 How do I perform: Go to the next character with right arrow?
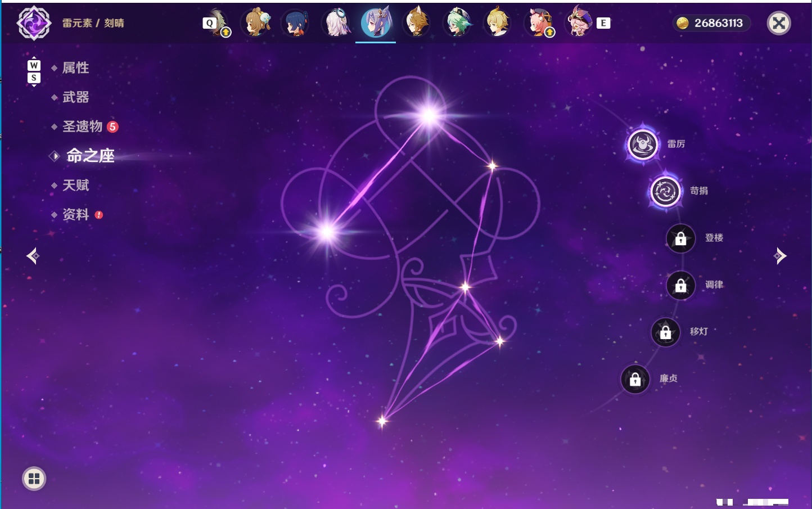click(x=780, y=256)
